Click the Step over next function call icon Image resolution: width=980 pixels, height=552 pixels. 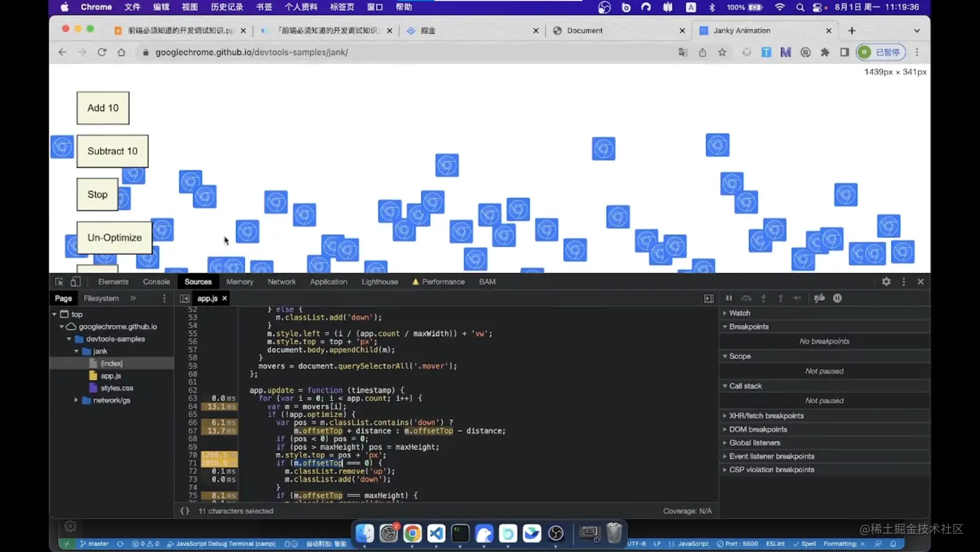click(x=747, y=298)
